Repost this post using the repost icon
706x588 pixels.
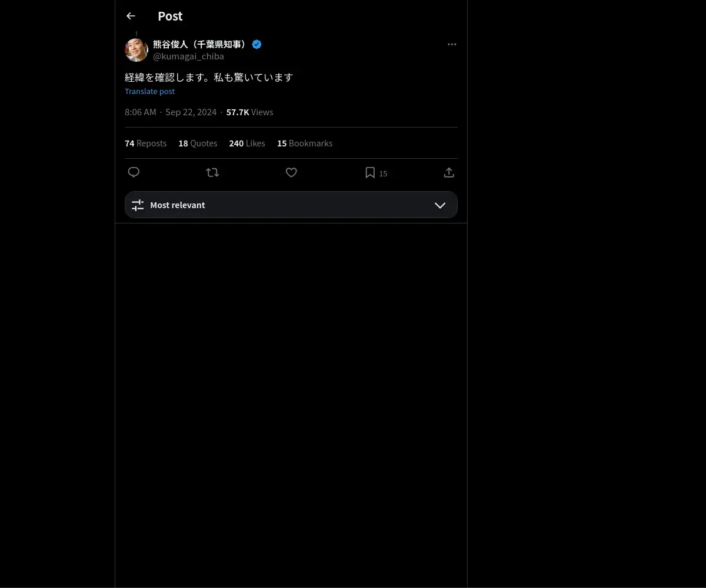(x=212, y=172)
